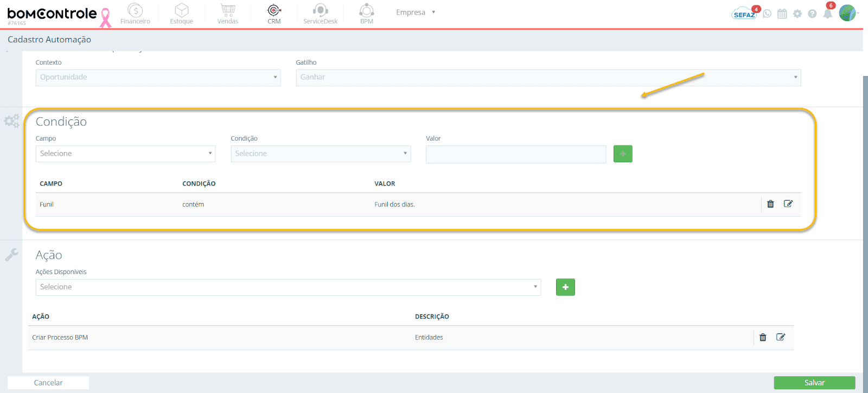Delete the Criar Processo BPM action
The image size is (868, 393).
point(763,337)
